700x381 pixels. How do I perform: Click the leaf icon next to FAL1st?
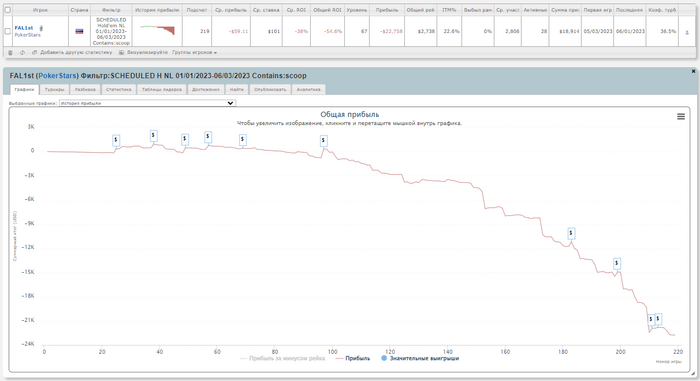41,28
